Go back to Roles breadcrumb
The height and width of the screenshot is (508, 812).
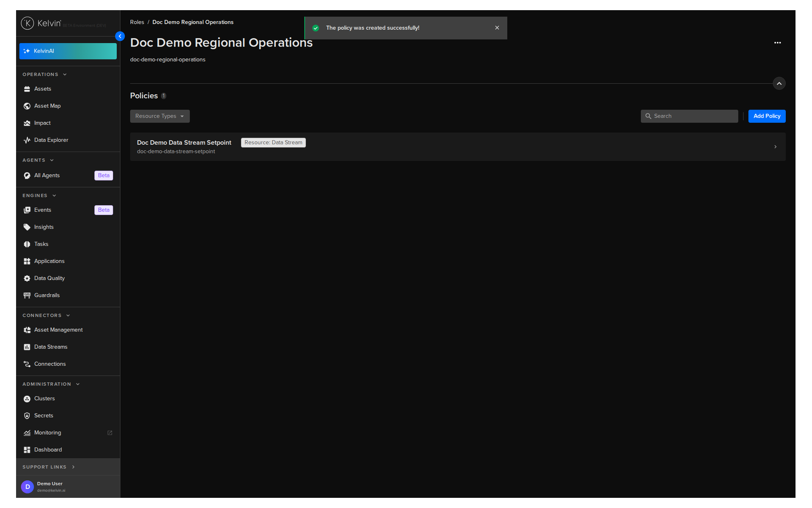pyautogui.click(x=137, y=22)
